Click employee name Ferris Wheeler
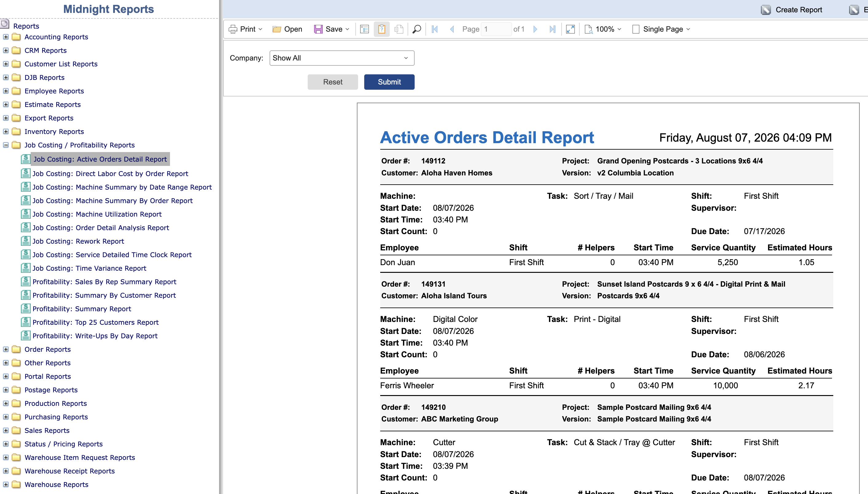Screen dimensions: 868x494 (x=407, y=386)
